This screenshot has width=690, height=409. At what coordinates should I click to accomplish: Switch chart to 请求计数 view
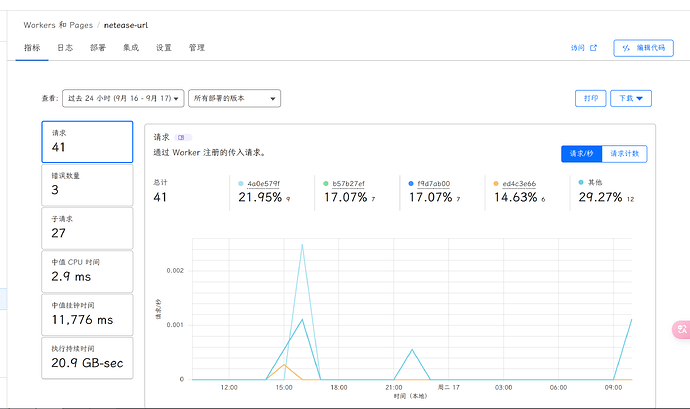624,154
